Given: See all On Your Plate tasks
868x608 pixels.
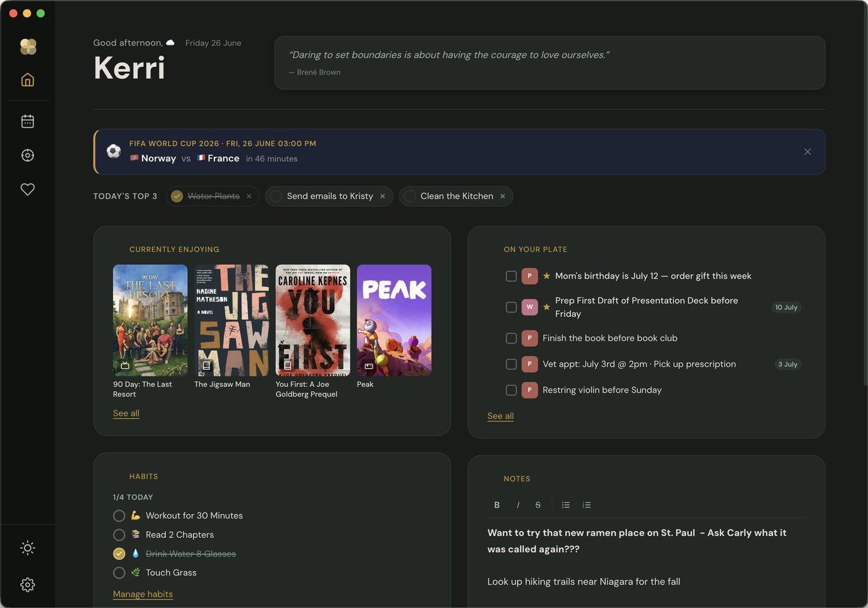Looking at the screenshot, I should click(500, 416).
